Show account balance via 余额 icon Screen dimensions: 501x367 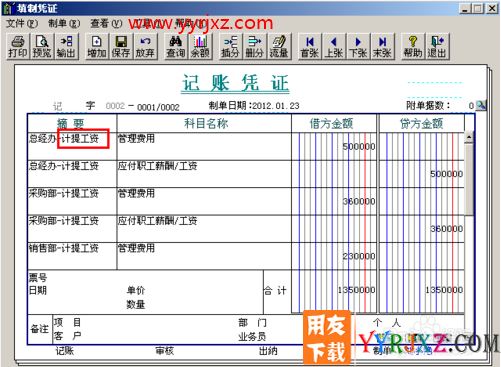pos(200,46)
